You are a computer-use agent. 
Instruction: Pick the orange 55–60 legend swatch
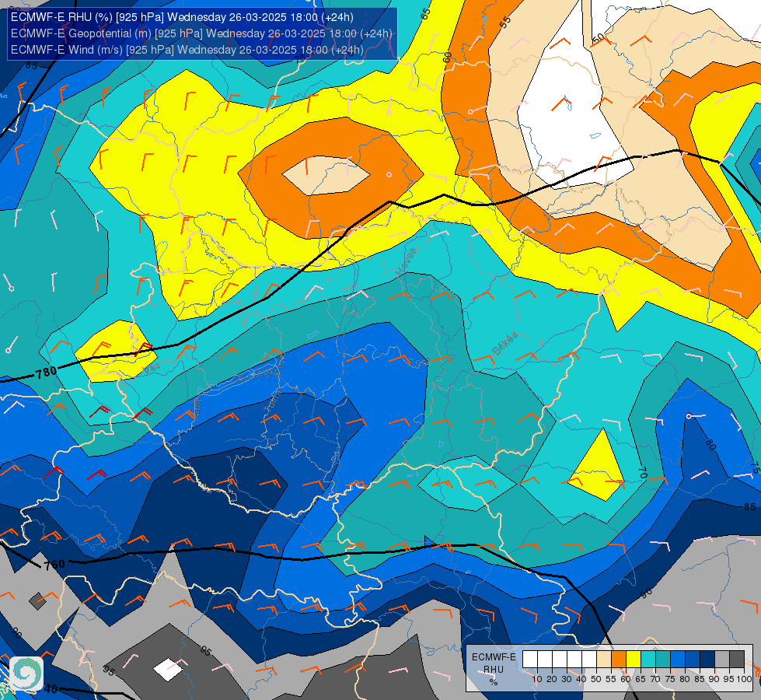(x=618, y=660)
